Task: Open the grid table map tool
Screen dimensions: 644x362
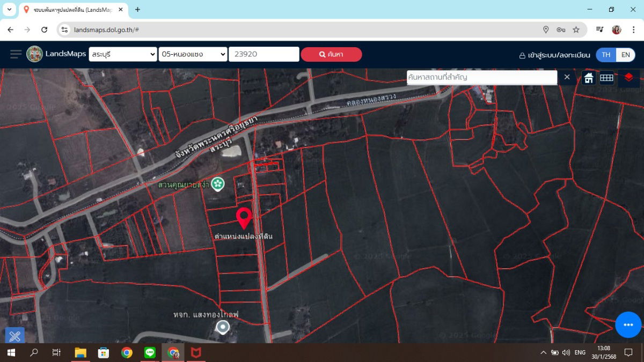Action: coord(606,78)
